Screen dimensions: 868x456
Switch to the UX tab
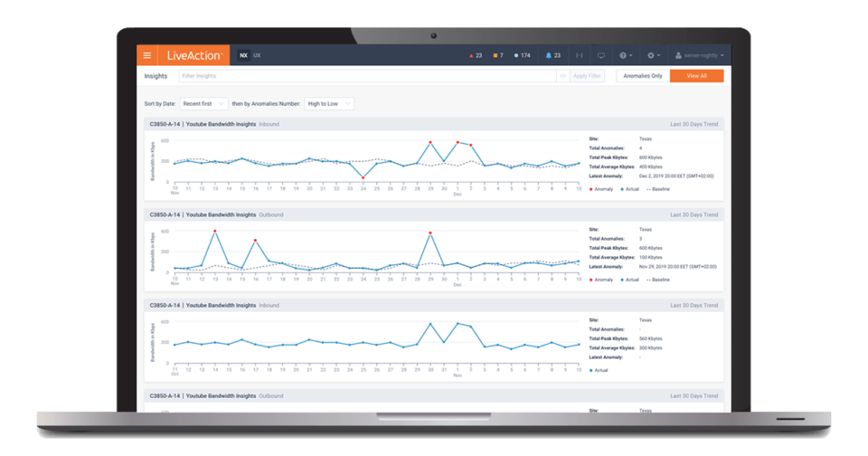[x=257, y=55]
